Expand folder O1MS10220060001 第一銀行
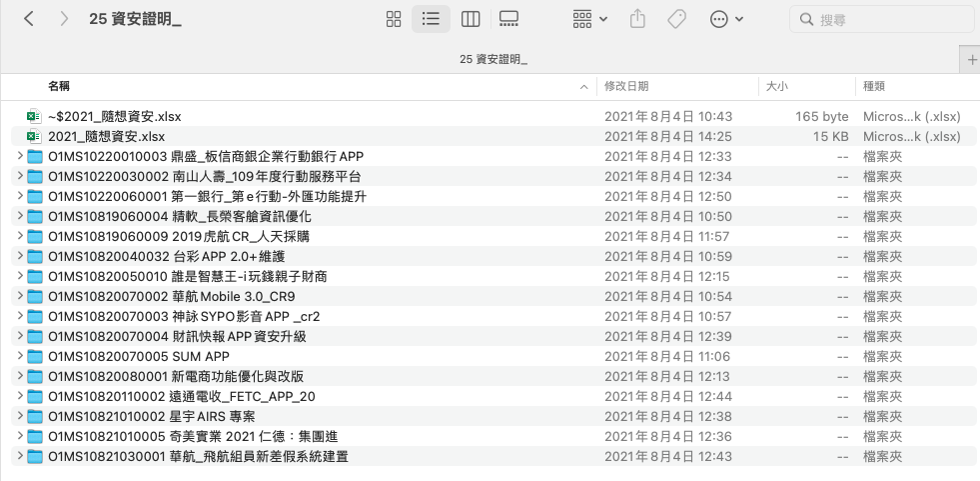 coord(19,196)
